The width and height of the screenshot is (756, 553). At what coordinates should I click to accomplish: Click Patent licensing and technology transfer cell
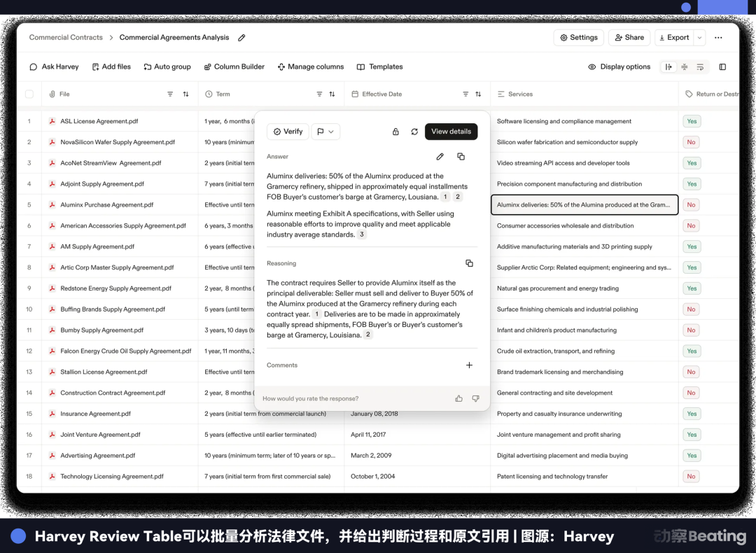[x=552, y=476]
